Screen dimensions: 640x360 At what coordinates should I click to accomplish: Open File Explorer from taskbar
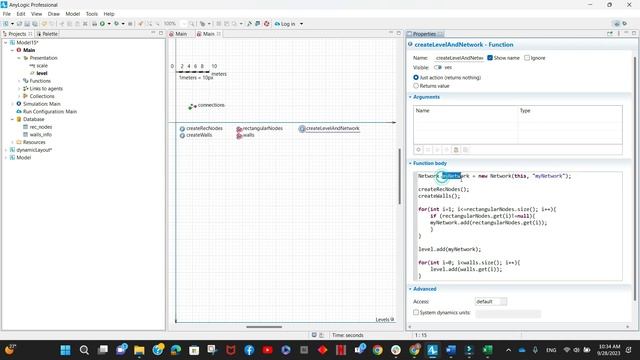click(x=139, y=350)
